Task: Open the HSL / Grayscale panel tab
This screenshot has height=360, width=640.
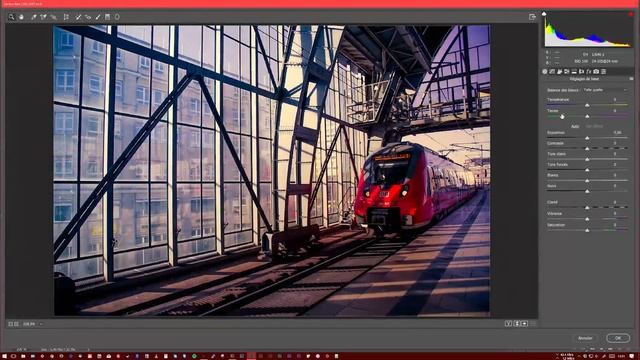Action: coord(567,71)
